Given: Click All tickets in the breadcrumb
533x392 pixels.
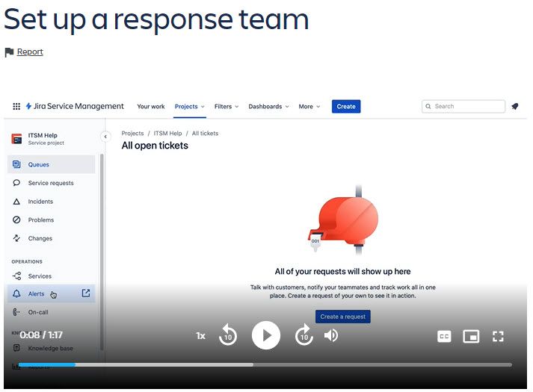Looking at the screenshot, I should click(205, 134).
